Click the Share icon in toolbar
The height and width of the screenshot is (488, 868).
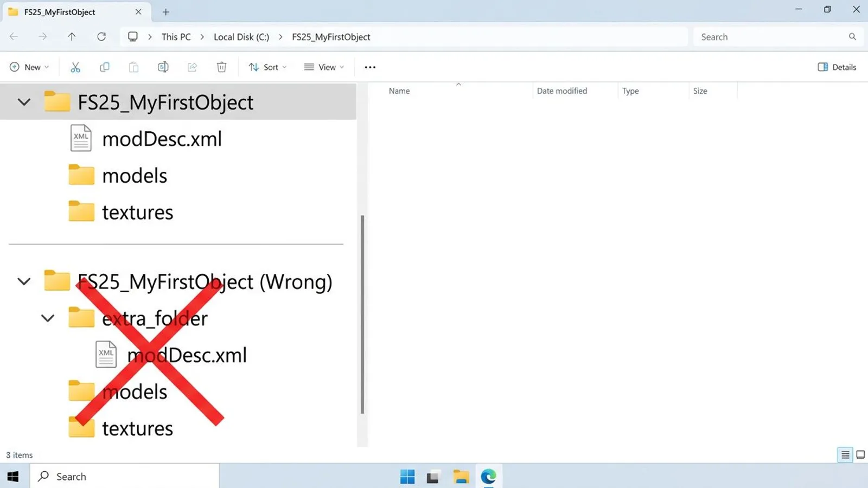tap(192, 67)
